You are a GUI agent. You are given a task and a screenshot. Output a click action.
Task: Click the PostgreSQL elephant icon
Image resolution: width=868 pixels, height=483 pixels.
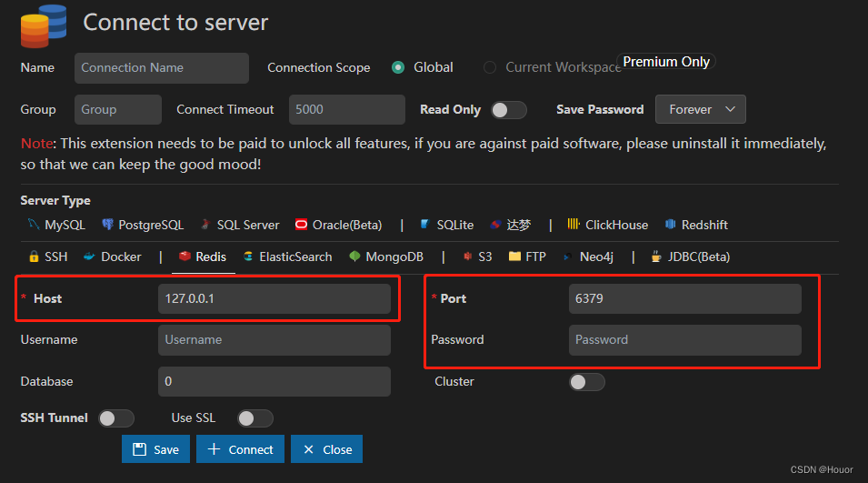[107, 225]
